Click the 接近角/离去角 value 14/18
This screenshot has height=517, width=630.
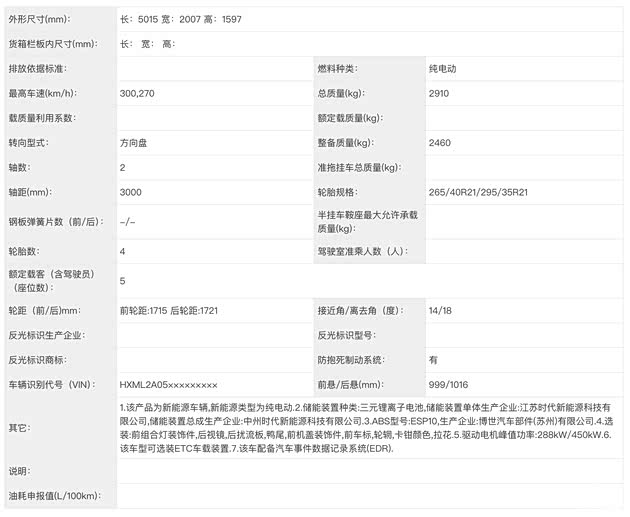point(440,311)
